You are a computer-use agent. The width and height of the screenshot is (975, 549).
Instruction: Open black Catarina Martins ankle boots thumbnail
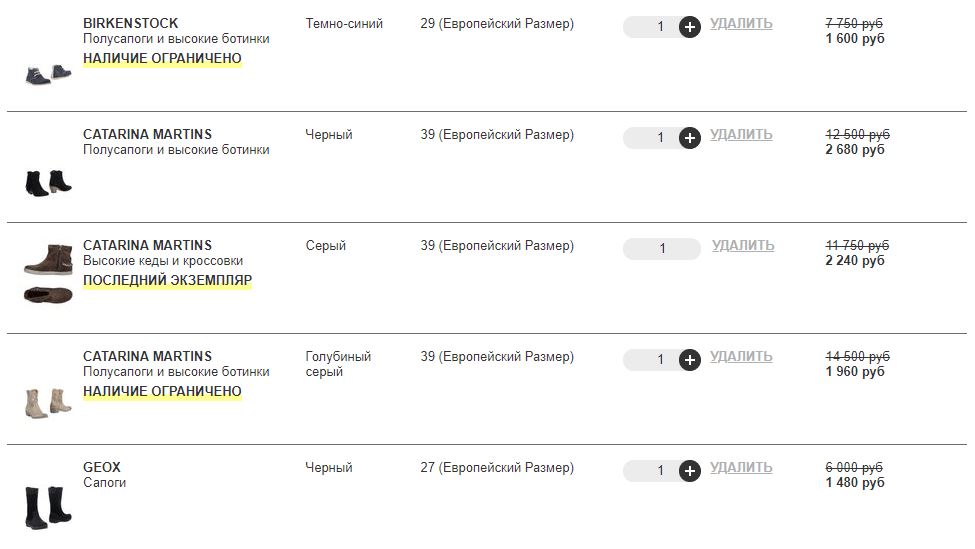[x=48, y=183]
